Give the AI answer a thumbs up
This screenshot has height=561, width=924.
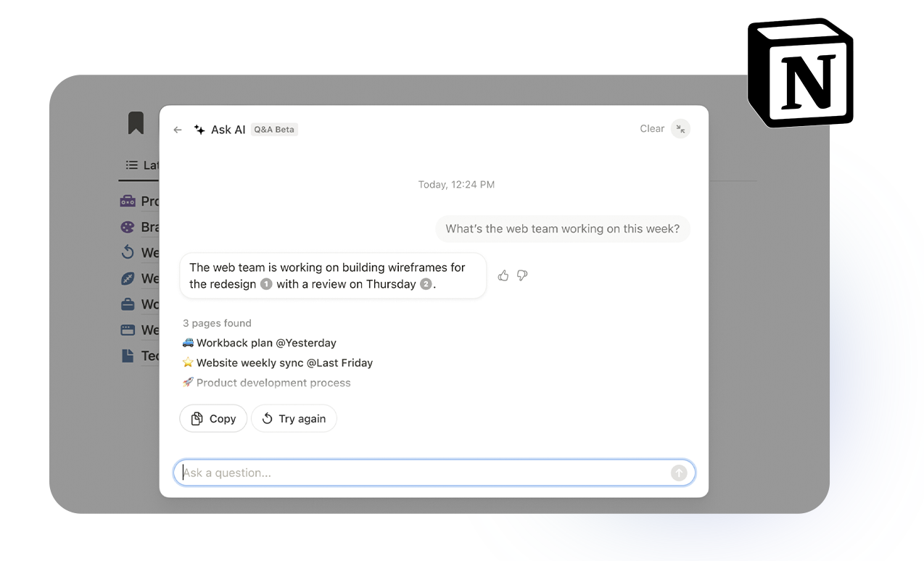[503, 275]
